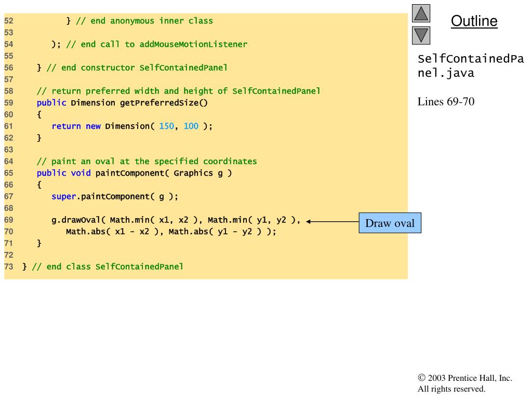Click the 'super.paintComponent( g );' statement
Viewport: 532px width, 399px height.
click(115, 196)
